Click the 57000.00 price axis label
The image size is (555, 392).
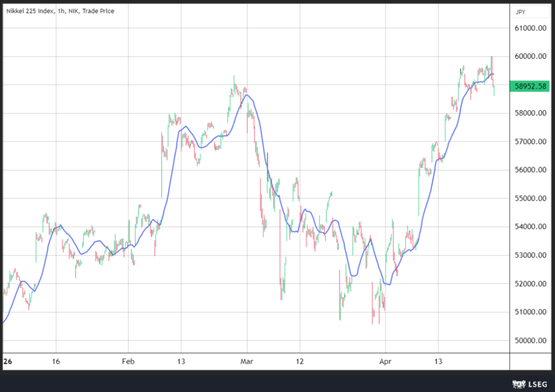pos(531,141)
